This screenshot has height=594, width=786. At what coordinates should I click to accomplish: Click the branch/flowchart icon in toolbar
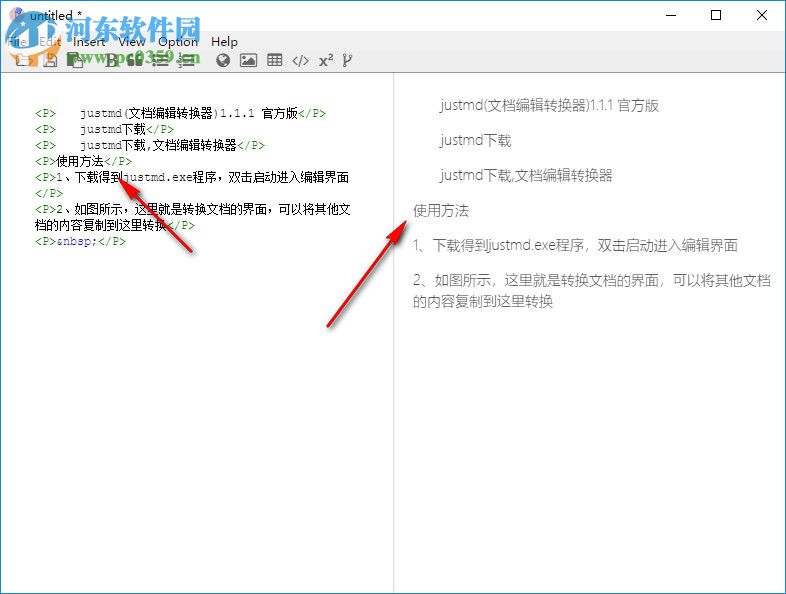[x=347, y=60]
